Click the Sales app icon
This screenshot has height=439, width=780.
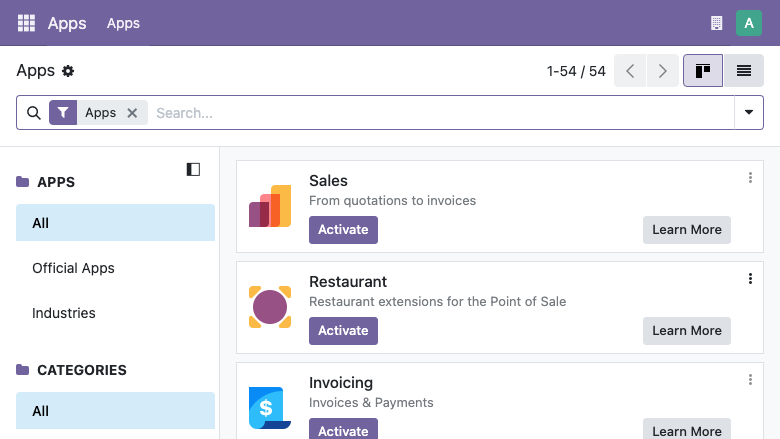pos(270,206)
